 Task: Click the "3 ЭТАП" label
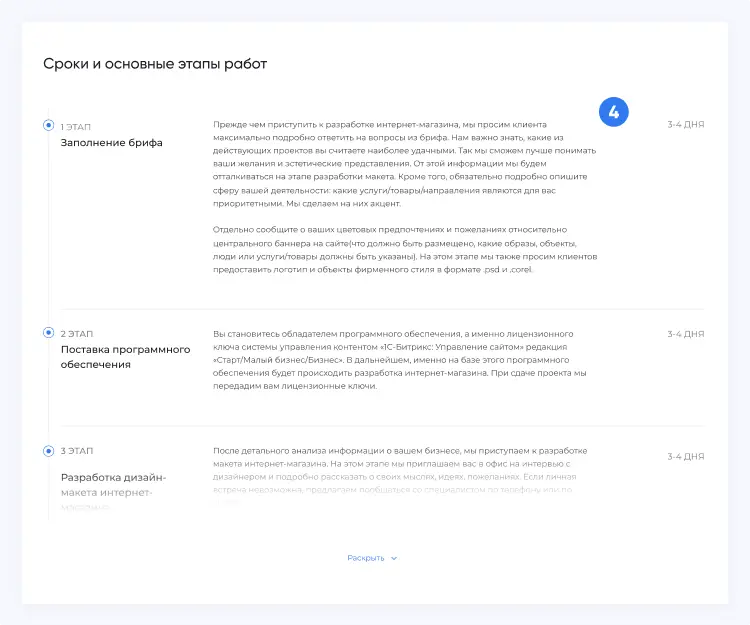point(76,451)
